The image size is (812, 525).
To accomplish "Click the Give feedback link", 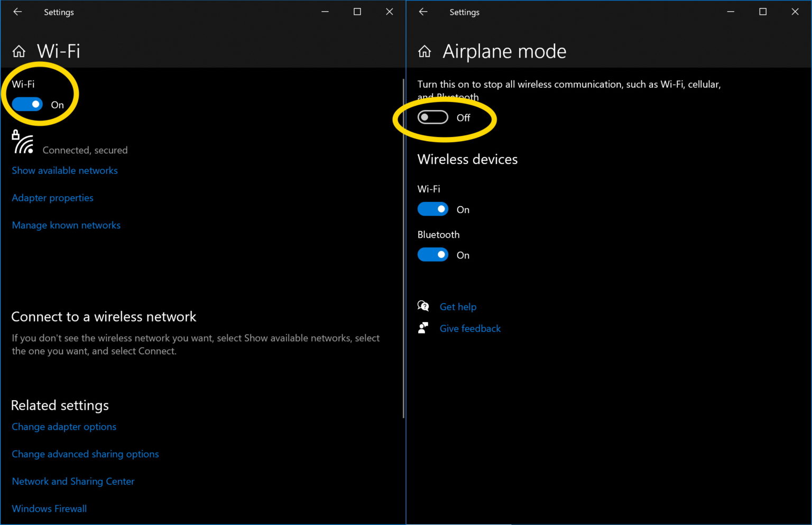I will [x=470, y=328].
